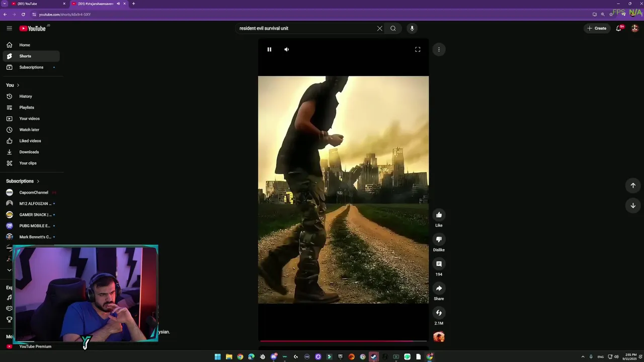Open YouTube notifications bell
Screen dimensions: 644x362
click(619, 28)
